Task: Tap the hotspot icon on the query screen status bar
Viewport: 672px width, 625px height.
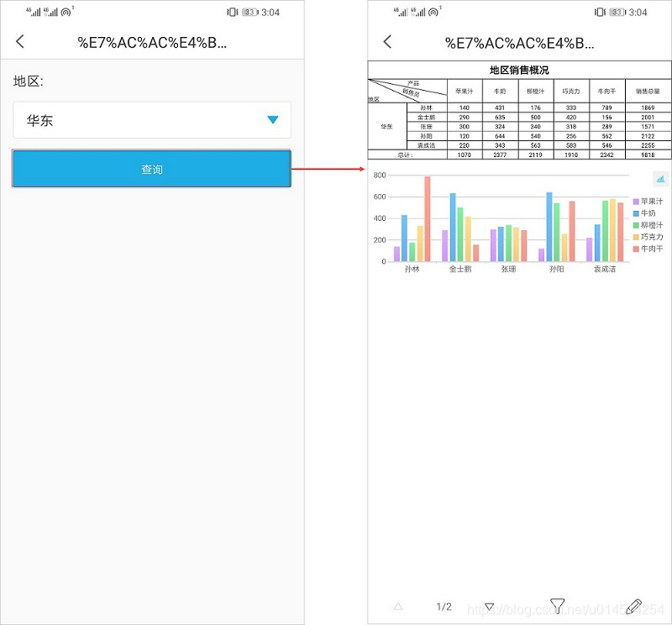Action: (66, 12)
